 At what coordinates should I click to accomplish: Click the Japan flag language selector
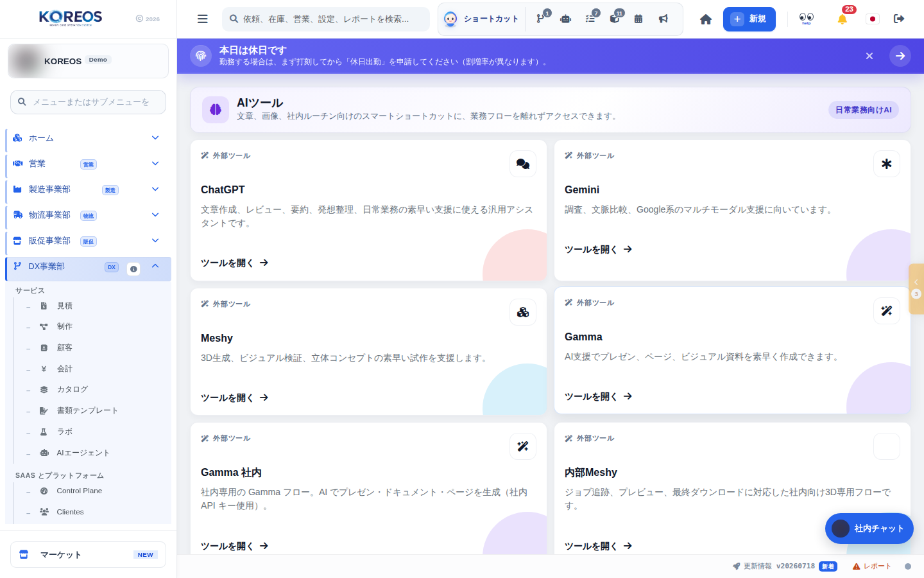872,19
